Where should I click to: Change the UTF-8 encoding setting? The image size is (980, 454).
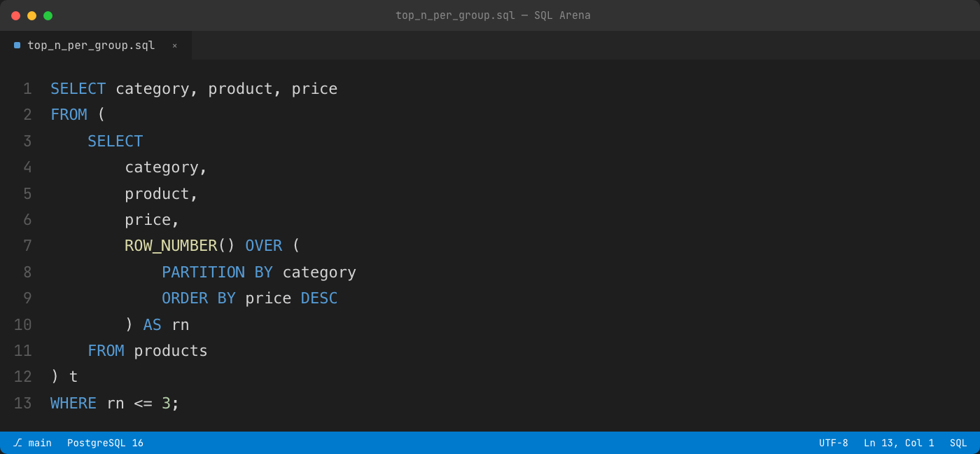pos(833,443)
